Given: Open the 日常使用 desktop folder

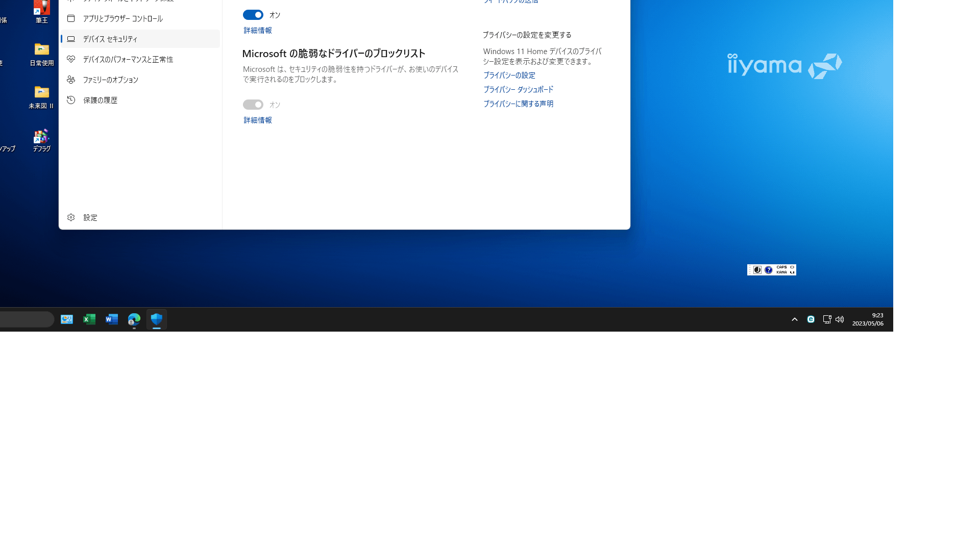Looking at the screenshot, I should [41, 55].
